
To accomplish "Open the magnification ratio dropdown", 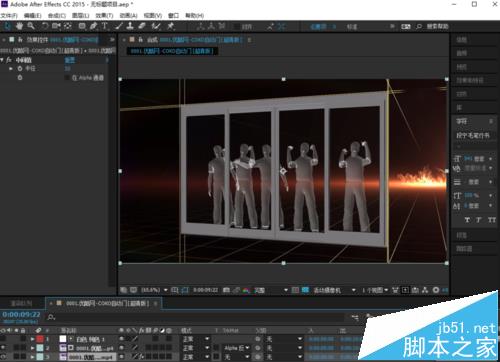I will tap(154, 290).
